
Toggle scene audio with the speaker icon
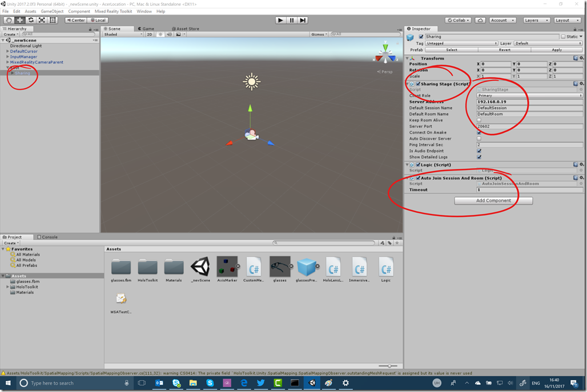(169, 34)
